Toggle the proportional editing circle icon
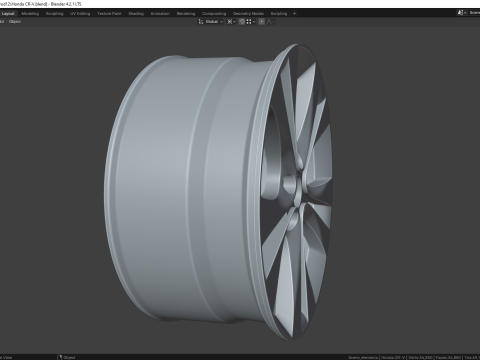 [x=262, y=22]
